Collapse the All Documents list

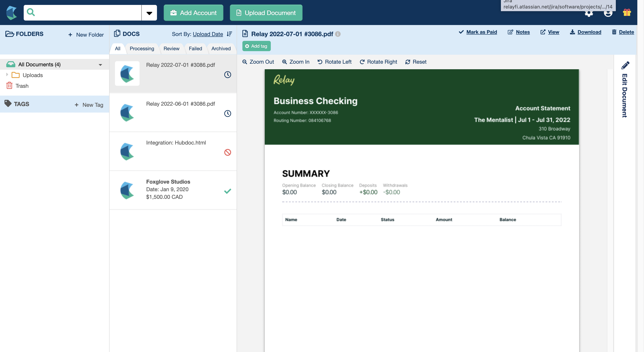point(100,64)
